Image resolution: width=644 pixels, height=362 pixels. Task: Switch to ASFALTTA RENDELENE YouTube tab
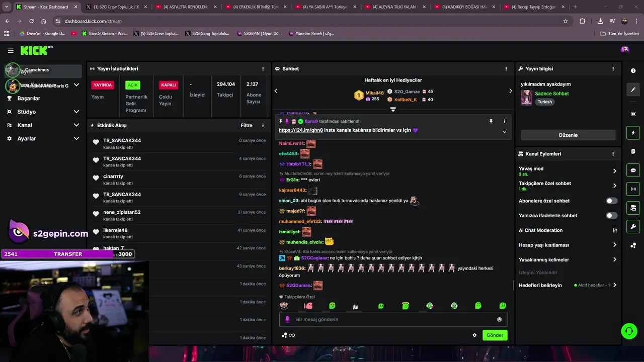pos(186,7)
